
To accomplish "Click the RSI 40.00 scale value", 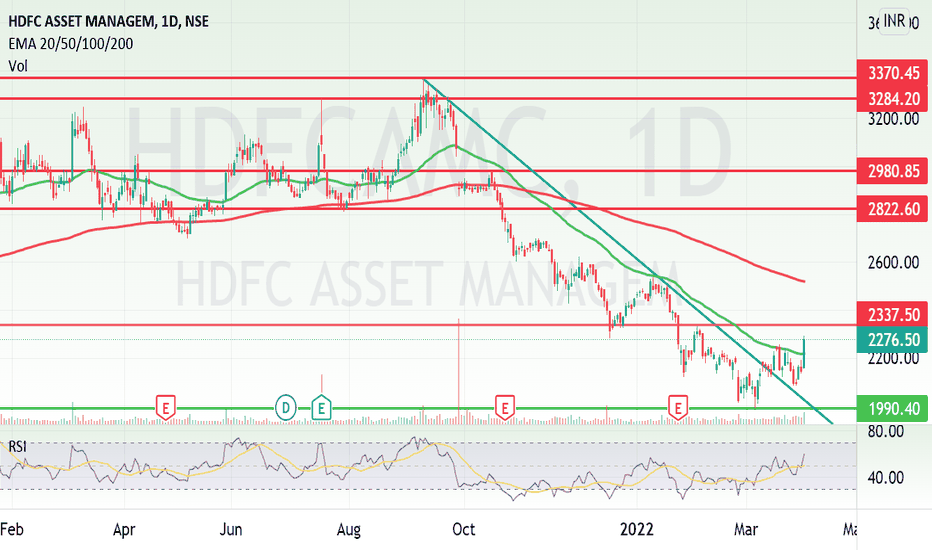I will 886,477.
